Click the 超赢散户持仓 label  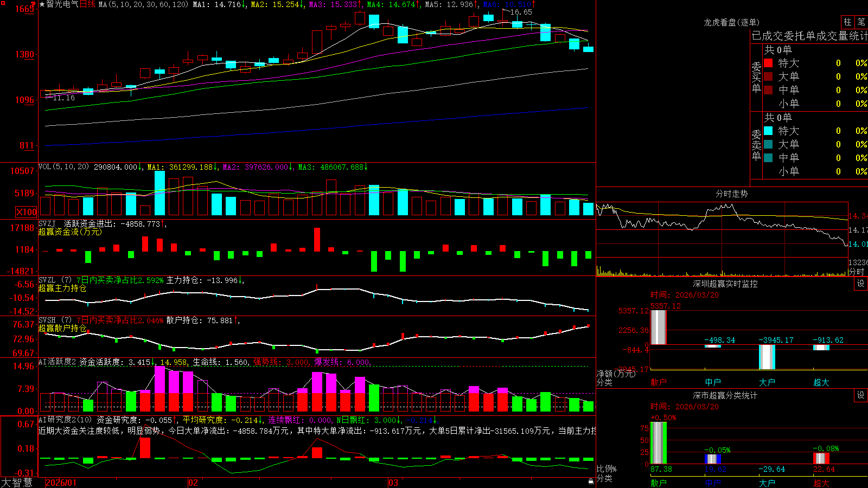(x=62, y=328)
